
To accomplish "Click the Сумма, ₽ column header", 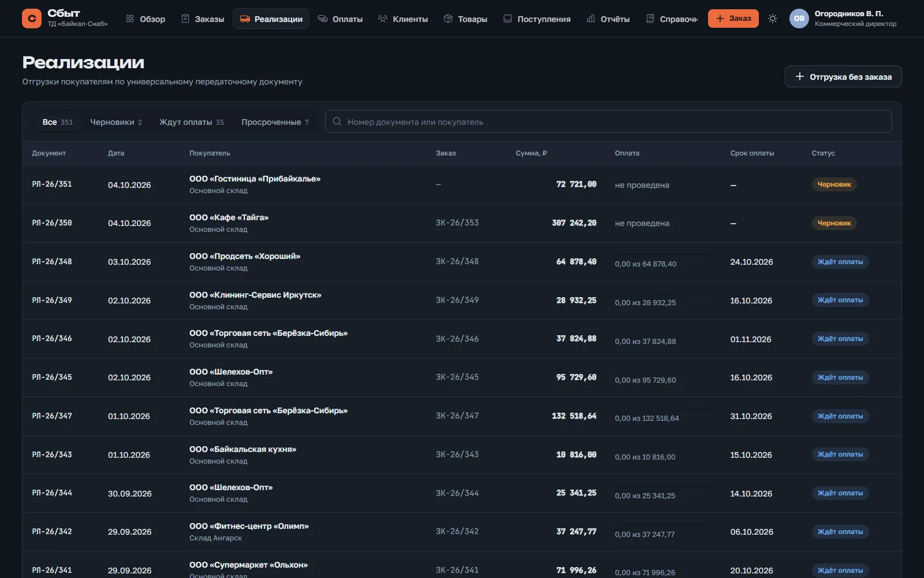I will pyautogui.click(x=531, y=153).
